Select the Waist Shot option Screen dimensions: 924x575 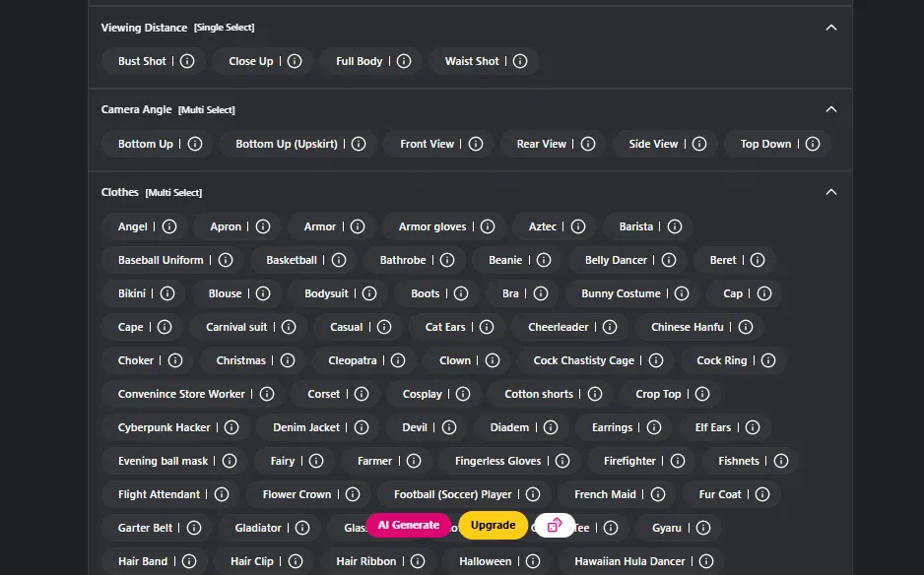(x=472, y=61)
